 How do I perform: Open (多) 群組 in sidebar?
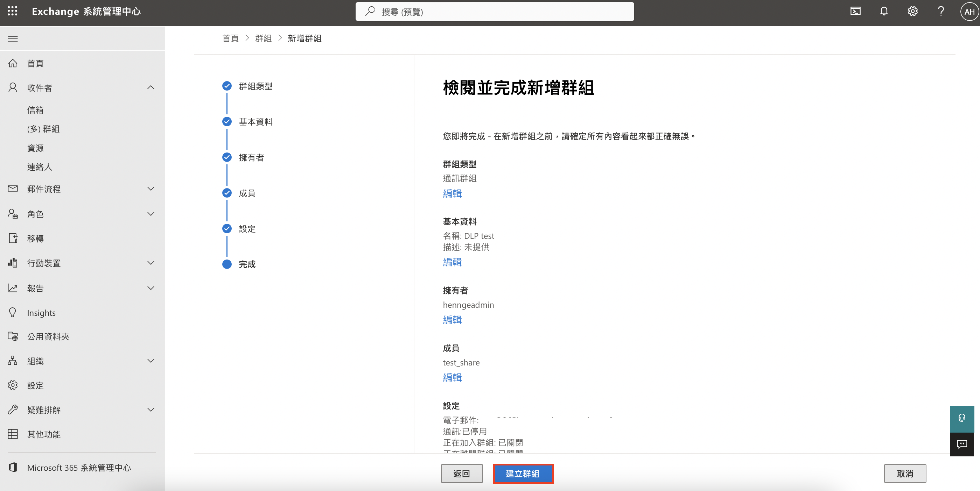[43, 129]
